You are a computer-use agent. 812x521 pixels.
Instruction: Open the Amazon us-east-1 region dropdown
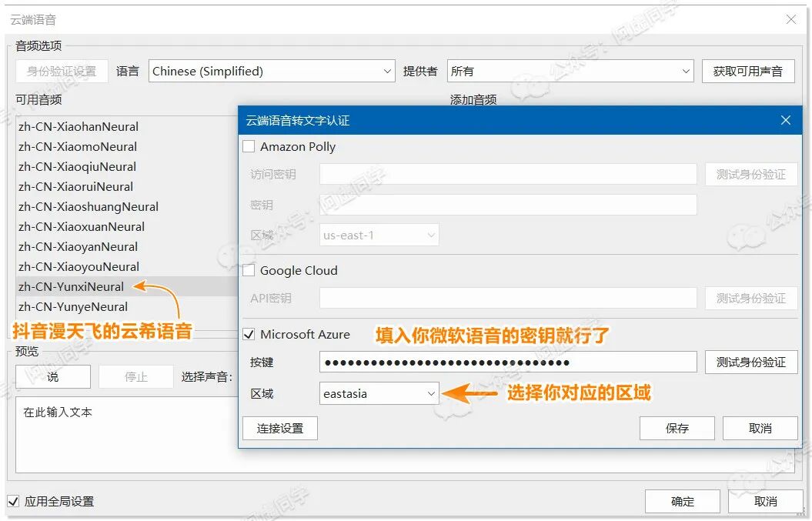click(379, 235)
